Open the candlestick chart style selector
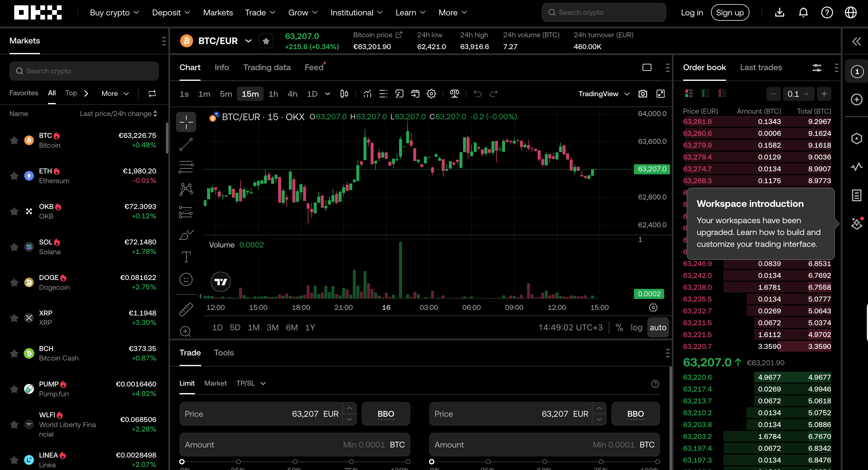868x470 pixels. [344, 94]
